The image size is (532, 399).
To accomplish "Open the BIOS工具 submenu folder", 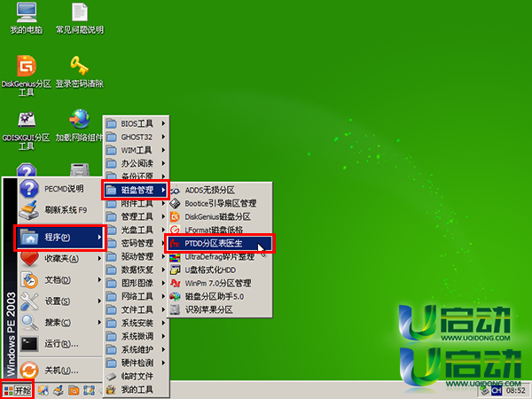I will (x=136, y=123).
